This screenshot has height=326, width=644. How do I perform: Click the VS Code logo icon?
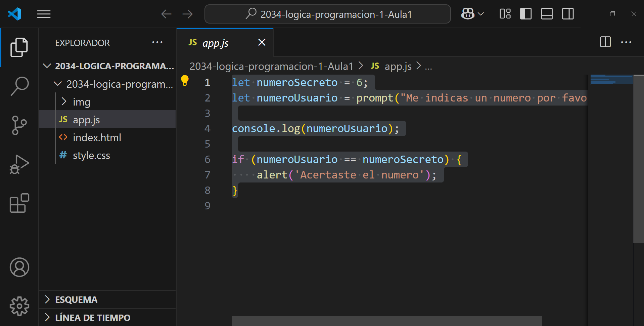coord(14,14)
